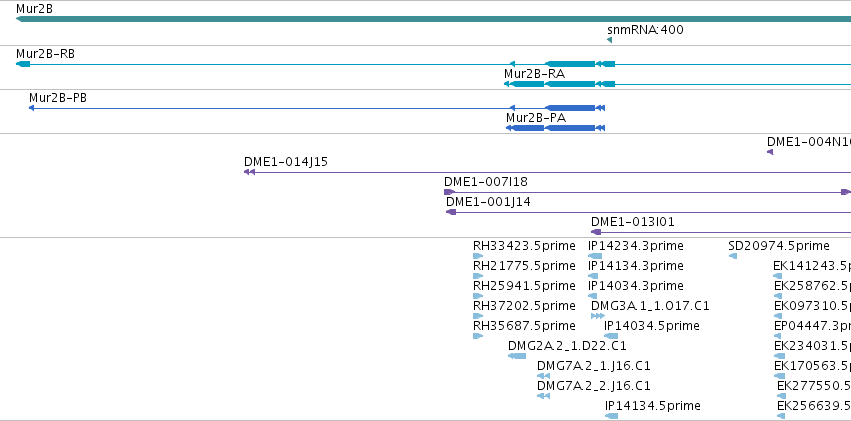Select the IP14134.3prime feature glyph
Viewport: 851px width, 421px height.
[x=593, y=276]
